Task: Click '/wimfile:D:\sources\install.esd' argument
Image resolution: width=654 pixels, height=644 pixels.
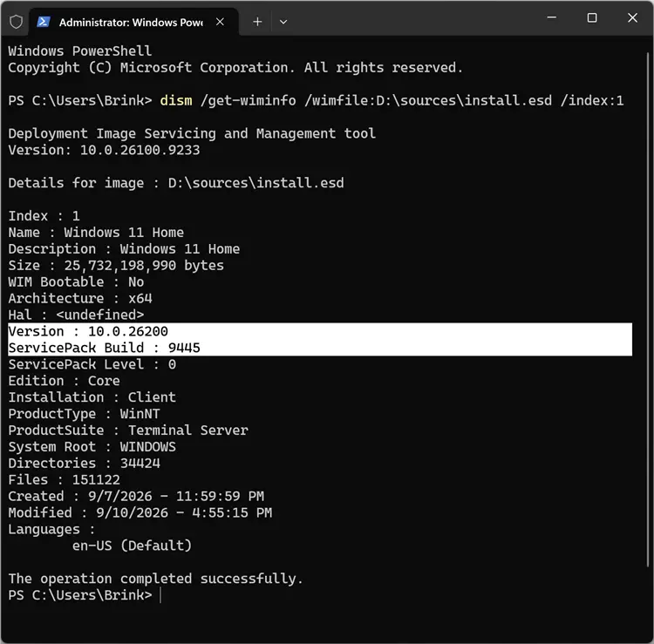Action: [x=428, y=100]
